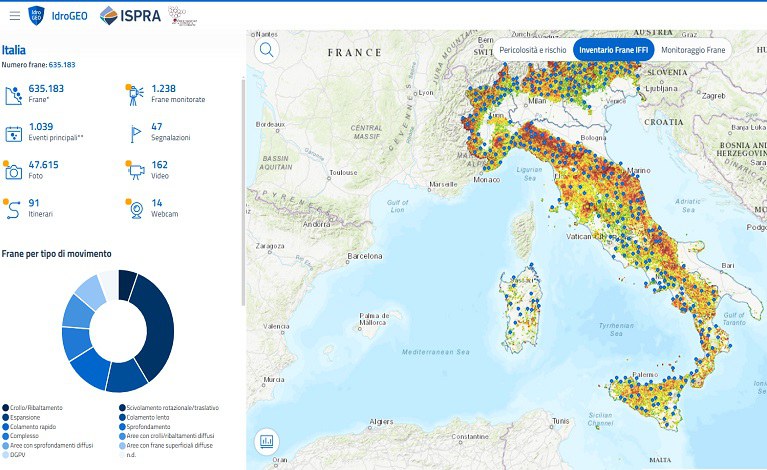
Task: Toggle Scivolamento rotazionale/traslativo legend entry
Action: pos(168,408)
